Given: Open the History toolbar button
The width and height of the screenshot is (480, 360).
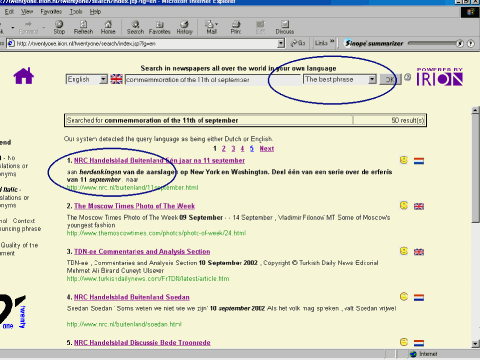Looking at the screenshot, I should [184, 27].
